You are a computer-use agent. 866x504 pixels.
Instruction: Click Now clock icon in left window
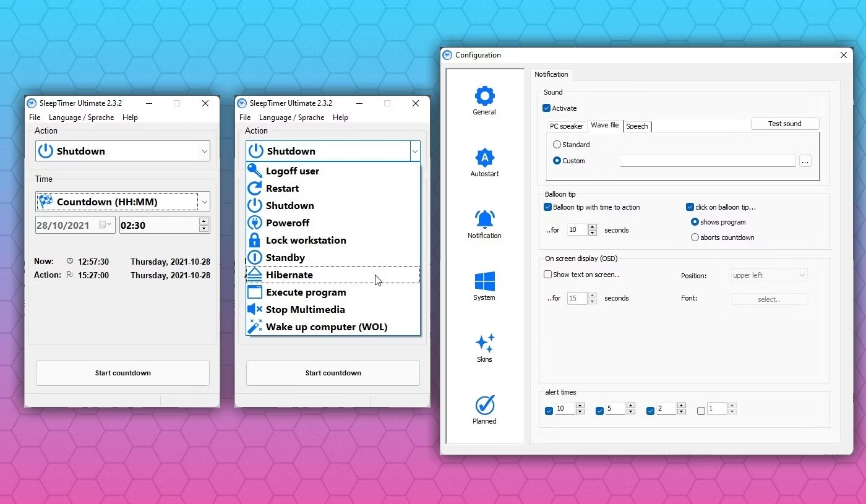click(69, 261)
